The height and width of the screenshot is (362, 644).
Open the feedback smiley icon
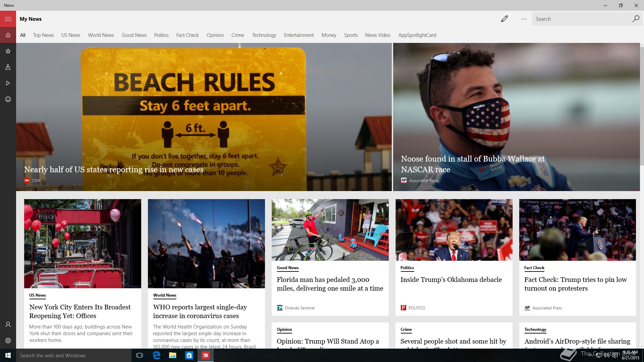pyautogui.click(x=8, y=99)
